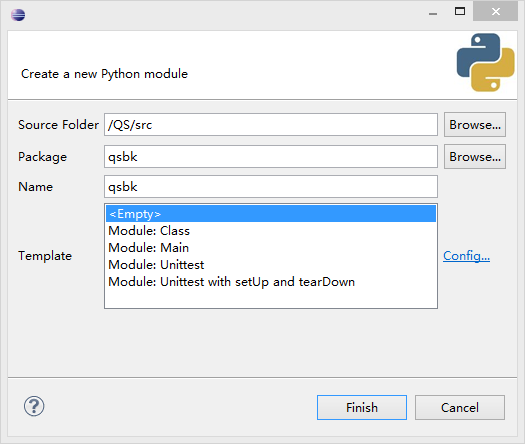Select the <Empty> template
This screenshot has width=525, height=444.
[x=271, y=214]
